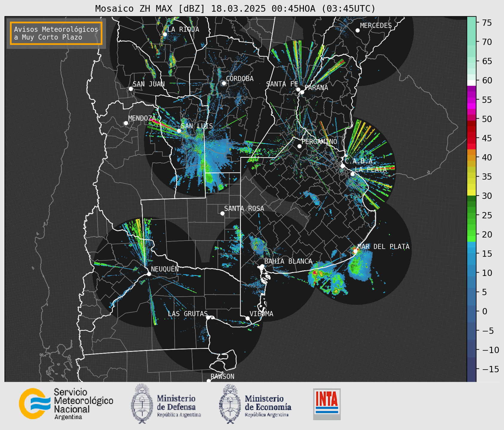Click the INTA logo
Screen dimensions: 504x430
point(327,404)
